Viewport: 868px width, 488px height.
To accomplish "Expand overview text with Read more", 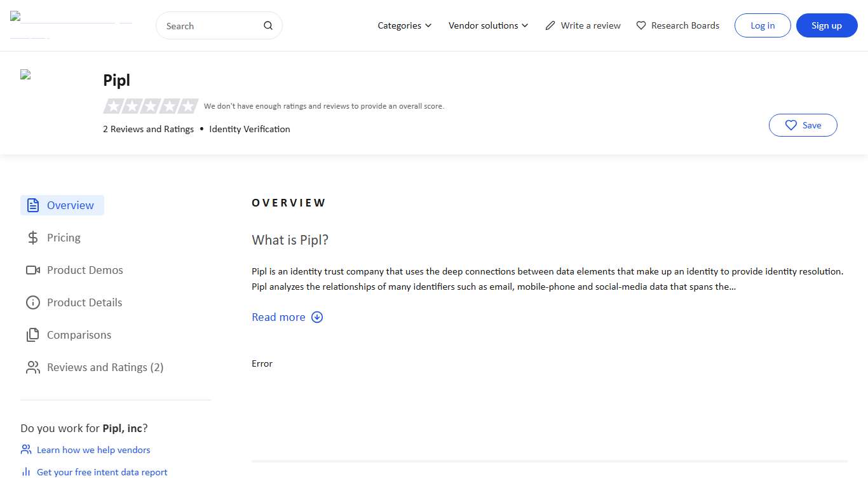I will (278, 317).
